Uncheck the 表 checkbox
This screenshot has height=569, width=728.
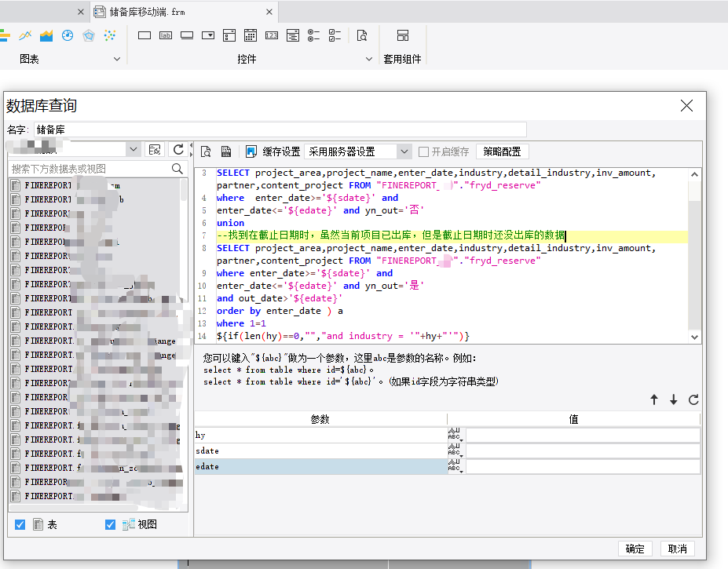pos(20,524)
